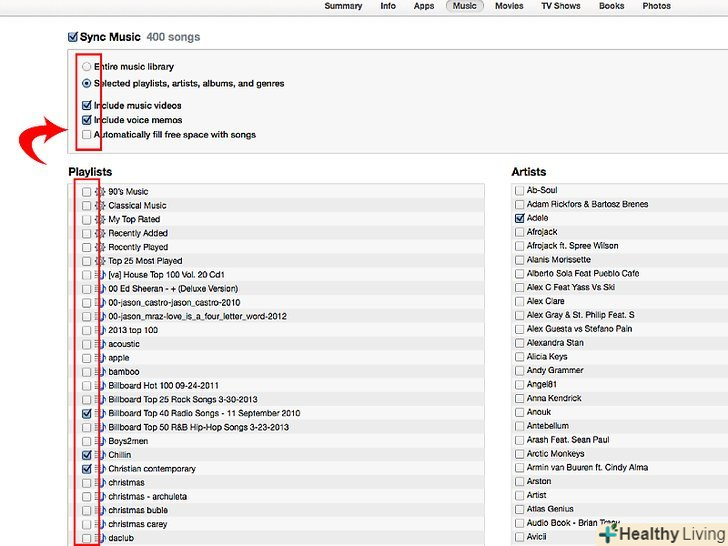Switch to the TV Shows tab
Screen dimensions: 728x546
click(561, 6)
